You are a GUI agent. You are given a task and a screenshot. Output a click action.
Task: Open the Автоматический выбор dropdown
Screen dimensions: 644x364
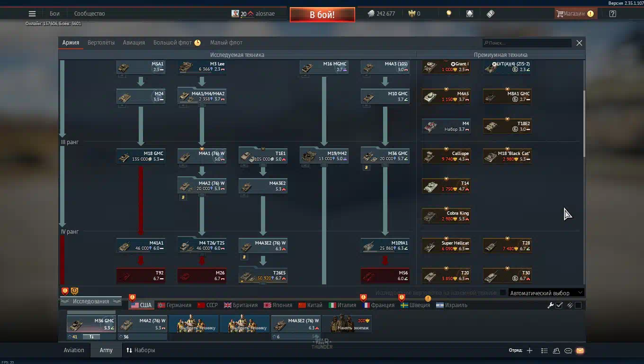click(x=546, y=293)
